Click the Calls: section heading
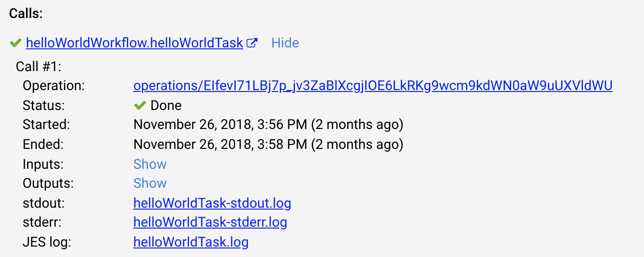The width and height of the screenshot is (644, 257). click(26, 13)
